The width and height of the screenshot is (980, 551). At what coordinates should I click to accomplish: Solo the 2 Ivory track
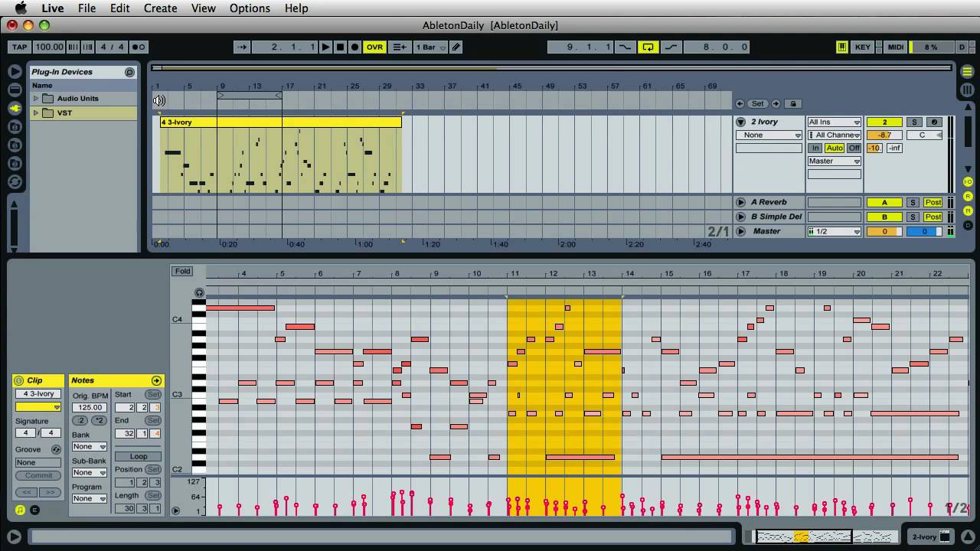(x=913, y=122)
